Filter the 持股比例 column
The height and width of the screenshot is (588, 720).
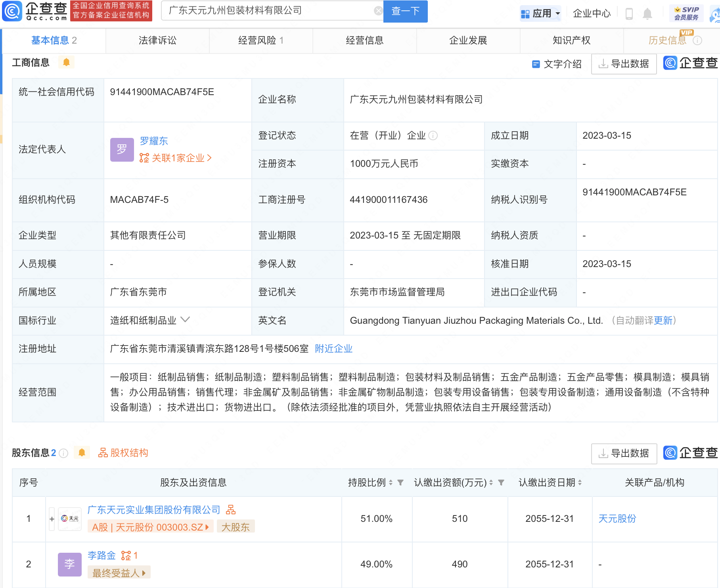(x=400, y=483)
